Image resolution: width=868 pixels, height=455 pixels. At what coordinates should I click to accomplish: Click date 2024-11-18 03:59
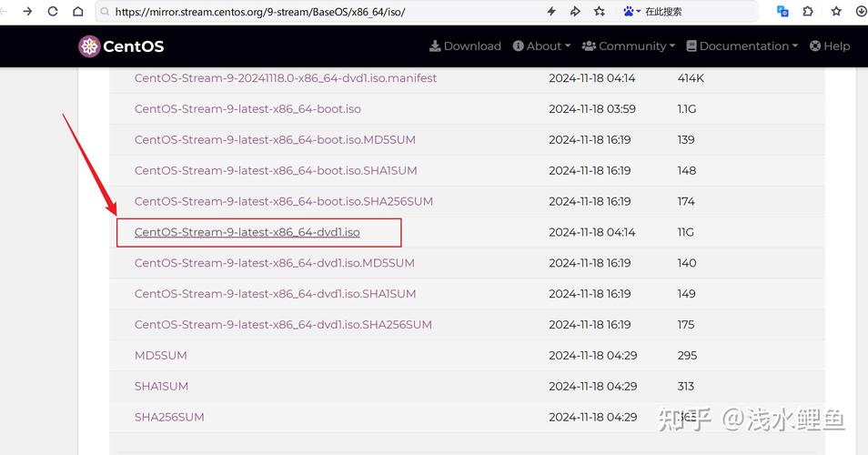(x=592, y=109)
